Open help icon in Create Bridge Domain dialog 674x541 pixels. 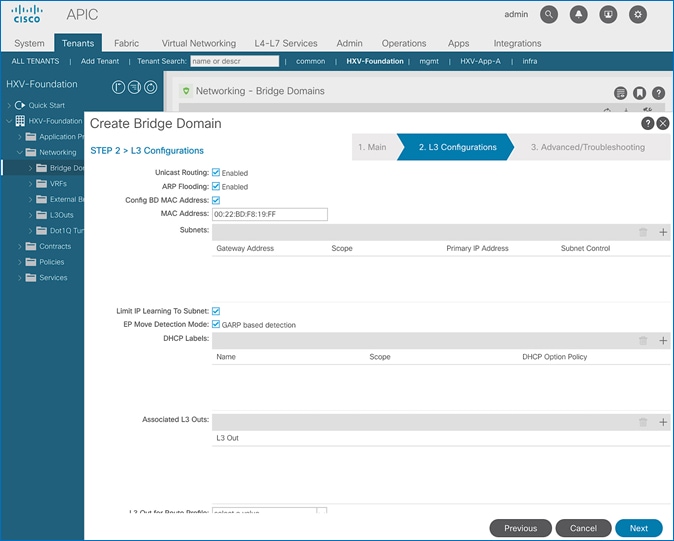point(647,123)
